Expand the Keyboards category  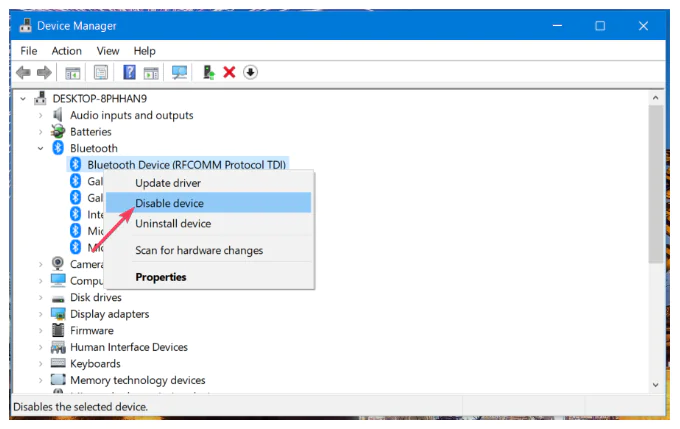[40, 364]
